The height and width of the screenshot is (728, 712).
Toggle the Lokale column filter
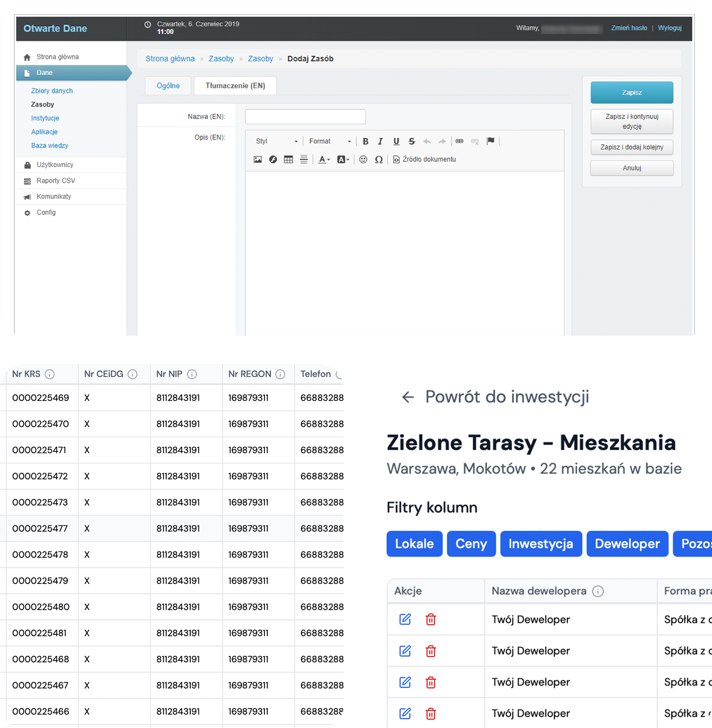(414, 544)
